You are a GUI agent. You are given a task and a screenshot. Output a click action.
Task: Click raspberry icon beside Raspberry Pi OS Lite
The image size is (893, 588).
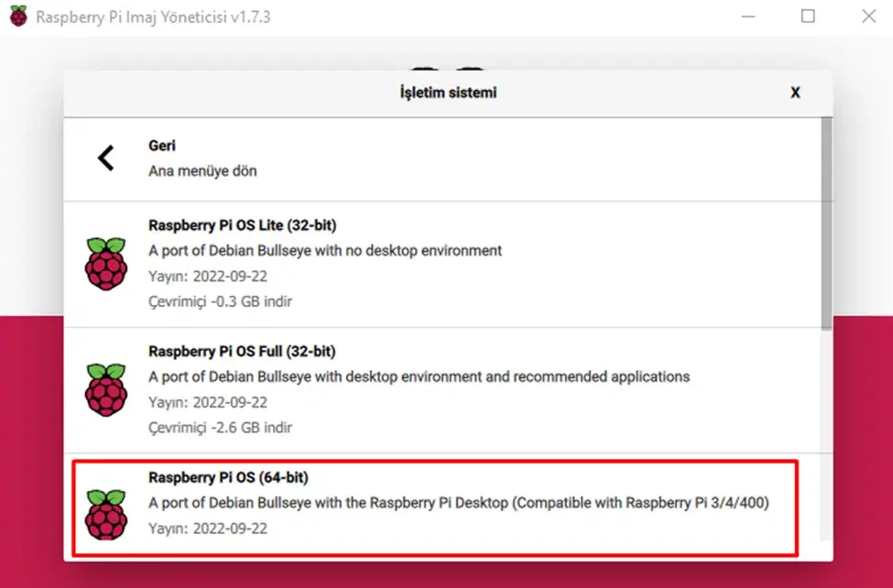click(x=106, y=264)
